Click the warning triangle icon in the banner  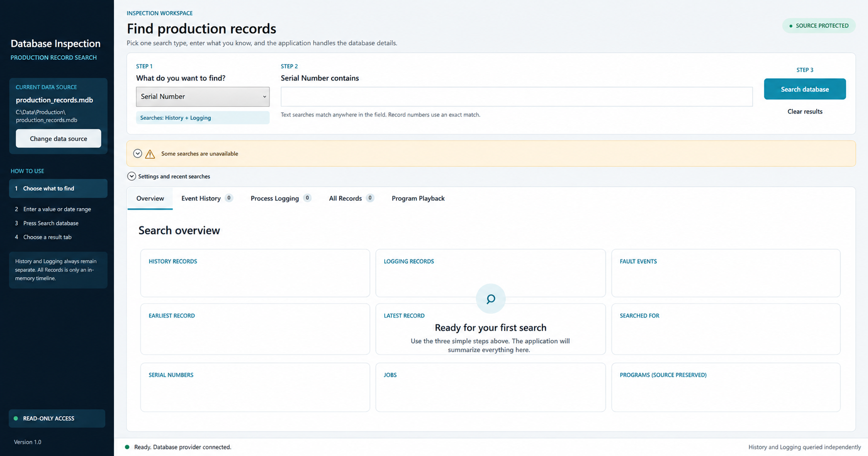click(150, 154)
